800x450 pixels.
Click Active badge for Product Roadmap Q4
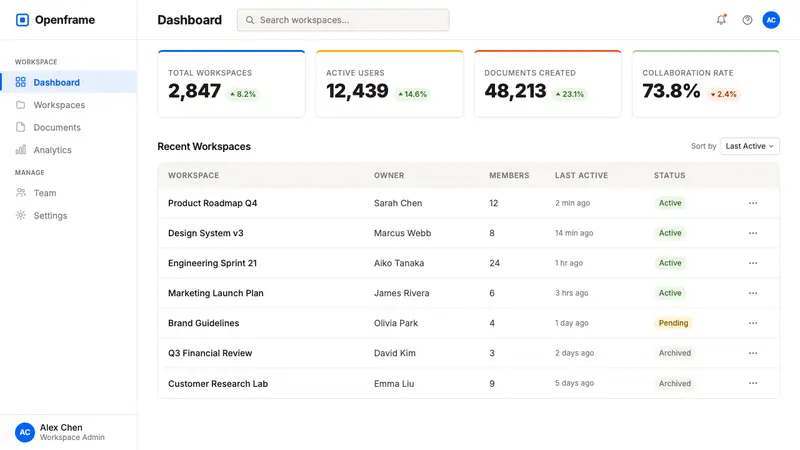point(670,203)
